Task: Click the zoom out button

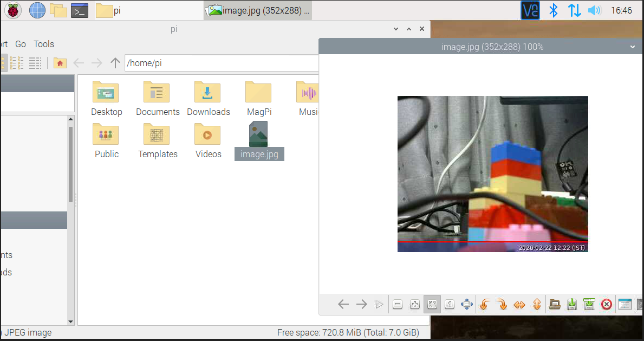Action: (398, 305)
